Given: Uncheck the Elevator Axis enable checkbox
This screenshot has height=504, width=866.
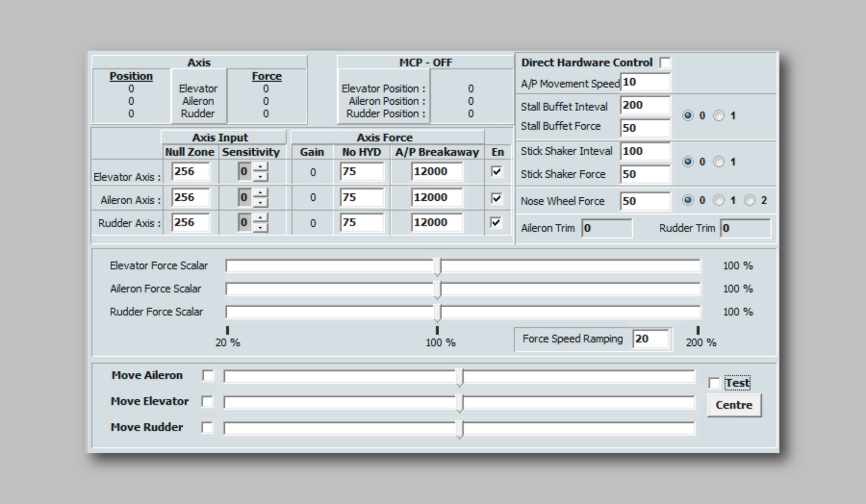Looking at the screenshot, I should [x=497, y=172].
